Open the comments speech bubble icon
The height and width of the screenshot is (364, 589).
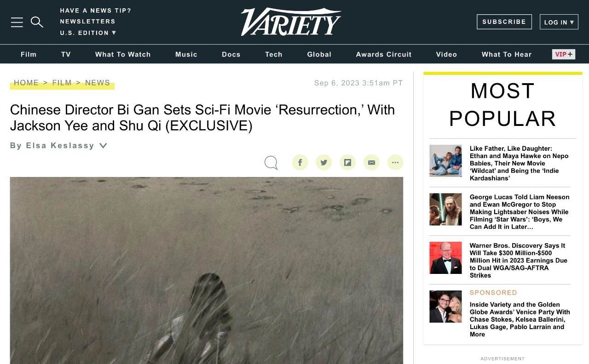(x=271, y=163)
